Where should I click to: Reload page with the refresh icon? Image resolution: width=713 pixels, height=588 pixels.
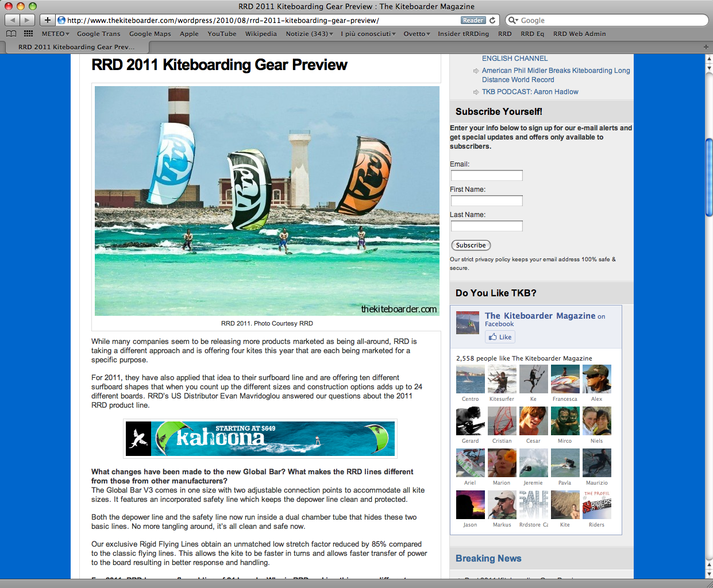pos(492,20)
